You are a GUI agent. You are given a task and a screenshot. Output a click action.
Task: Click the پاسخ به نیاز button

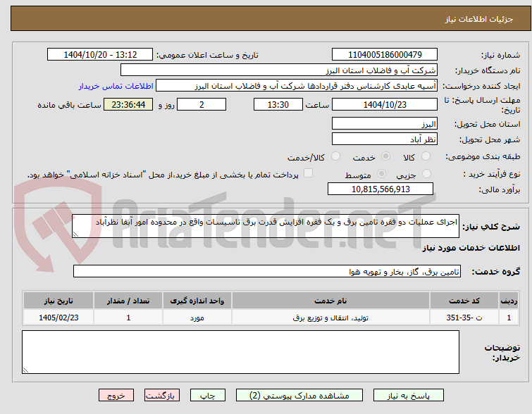[x=409, y=396]
